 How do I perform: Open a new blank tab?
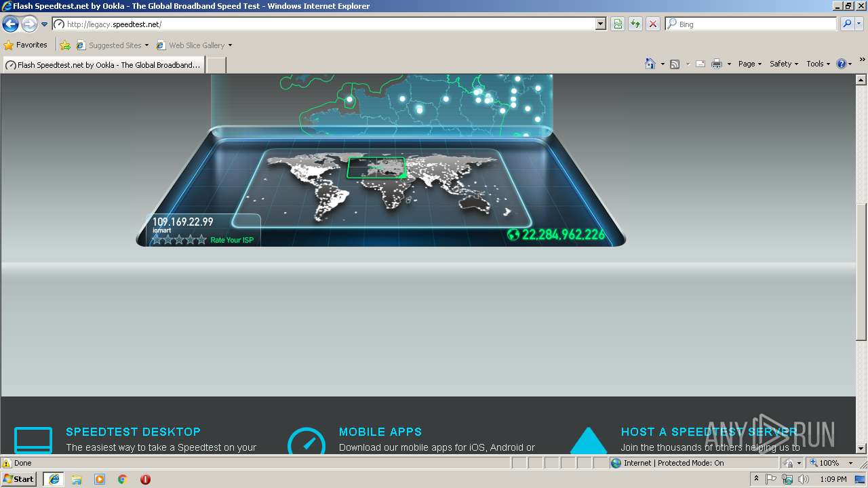(x=216, y=65)
